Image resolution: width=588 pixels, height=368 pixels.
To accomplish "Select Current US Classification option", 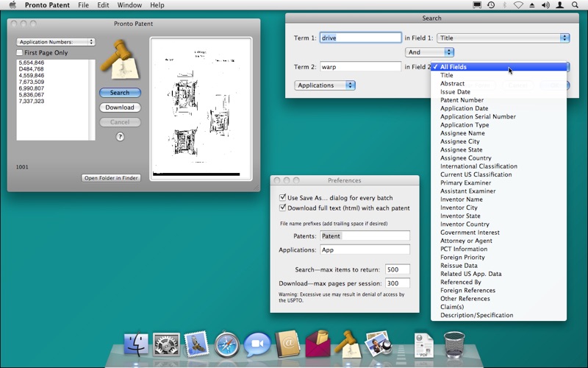I will pyautogui.click(x=499, y=174).
